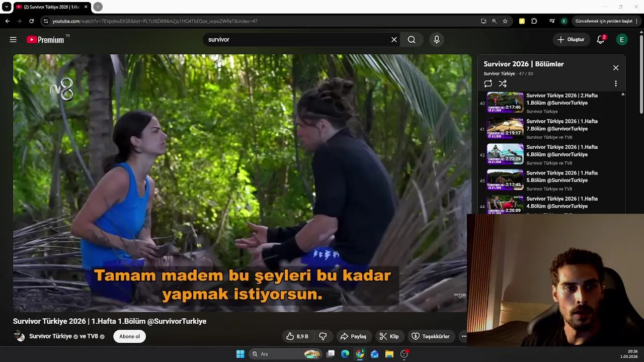Go to YouTube Premium home logo

46,40
